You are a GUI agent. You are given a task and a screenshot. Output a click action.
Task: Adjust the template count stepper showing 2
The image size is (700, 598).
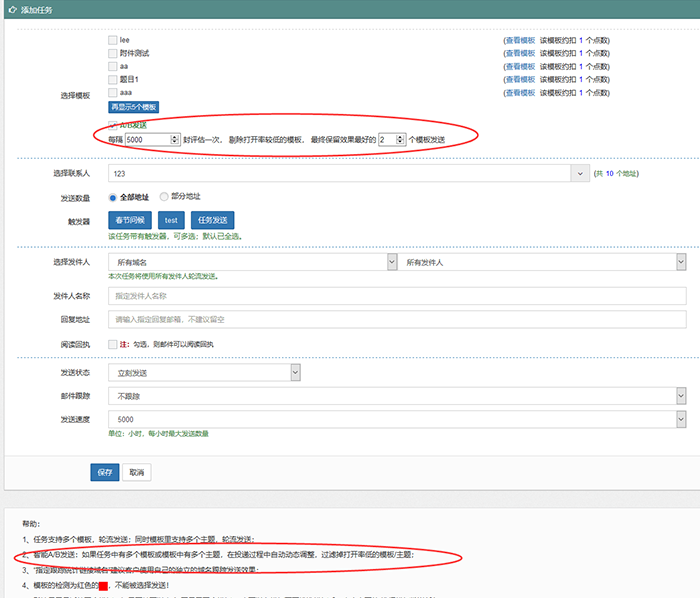pos(398,140)
